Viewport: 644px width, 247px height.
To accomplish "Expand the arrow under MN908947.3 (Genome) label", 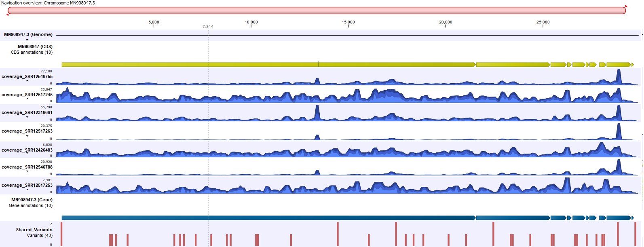I will coord(27,40).
